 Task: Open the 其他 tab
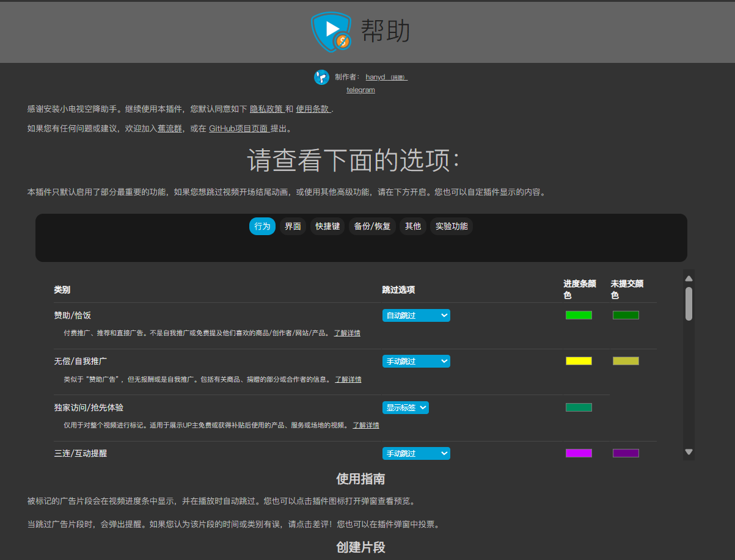point(412,226)
